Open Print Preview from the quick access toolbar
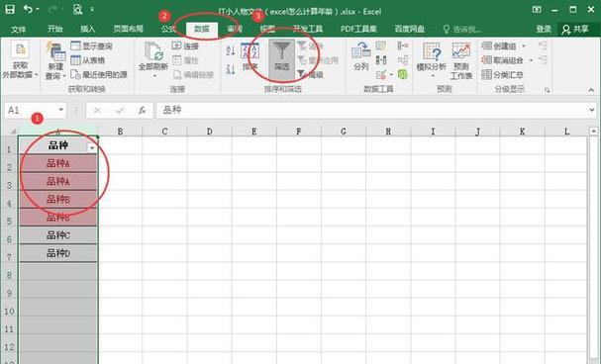 click(77, 9)
